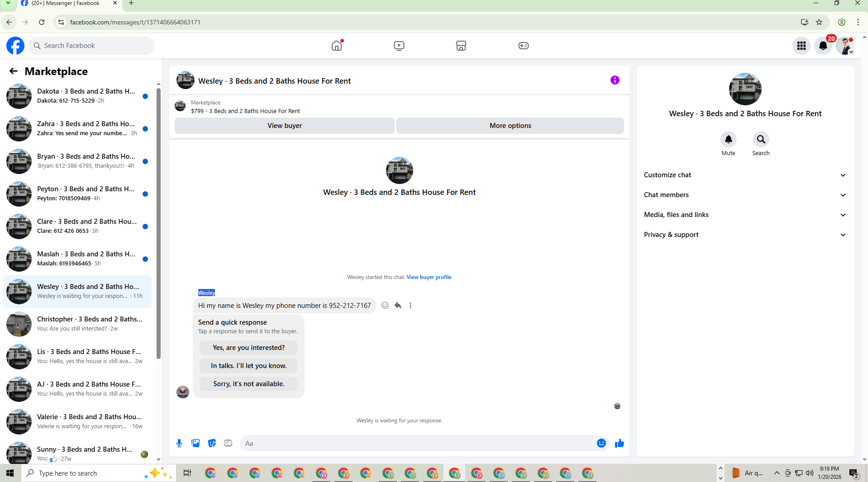The image size is (868, 482).
Task: Send a thumbs-up like
Action: (x=620, y=443)
